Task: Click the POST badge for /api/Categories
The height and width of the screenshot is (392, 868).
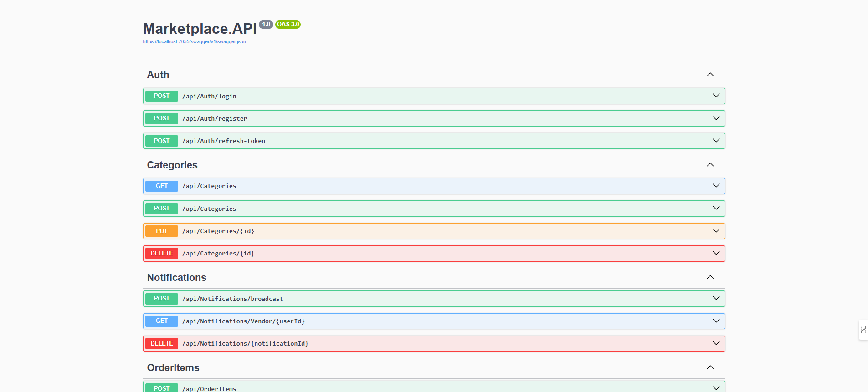Action: (x=162, y=209)
